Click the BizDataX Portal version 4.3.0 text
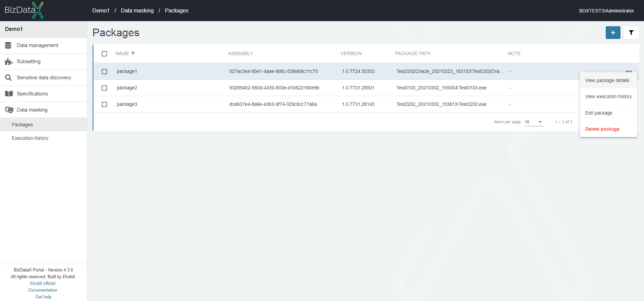The image size is (644, 301). tap(43, 270)
